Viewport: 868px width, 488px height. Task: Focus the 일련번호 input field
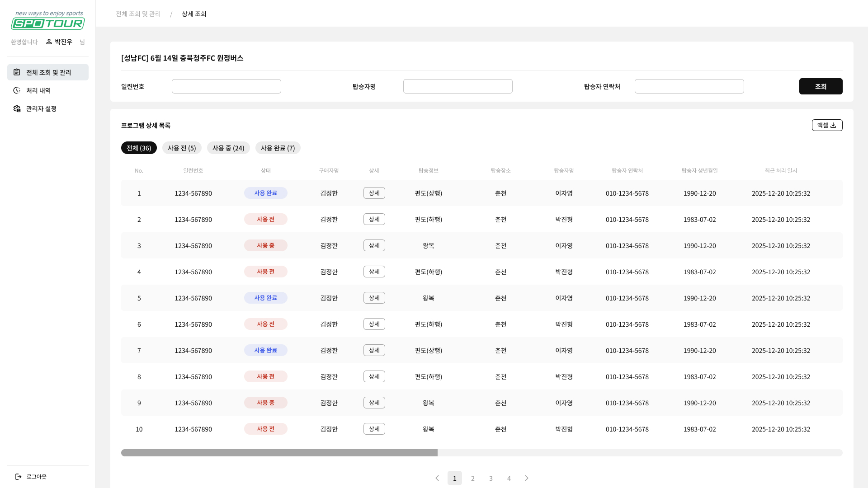tap(226, 86)
